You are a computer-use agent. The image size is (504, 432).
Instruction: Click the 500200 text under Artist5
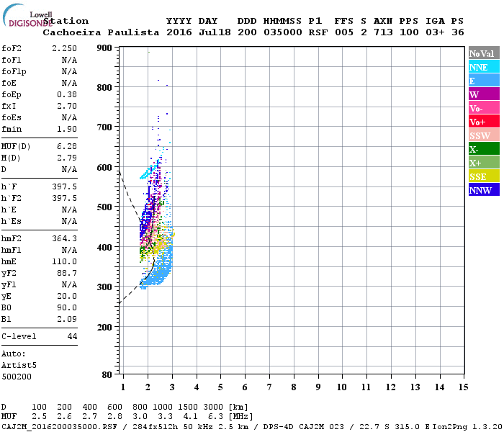click(x=17, y=377)
